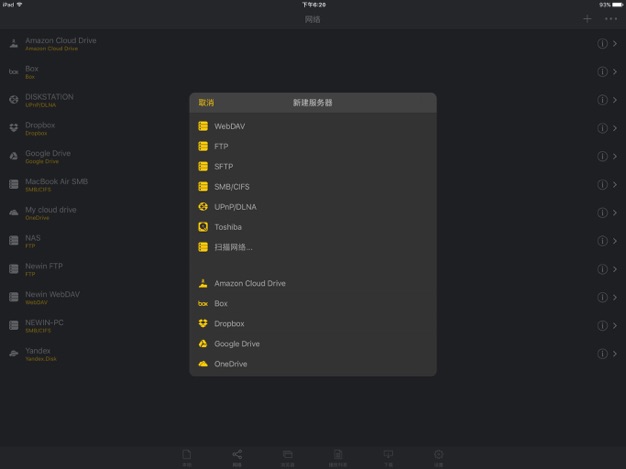Tap the 取消 cancel button
The width and height of the screenshot is (626, 469).
pyautogui.click(x=206, y=103)
